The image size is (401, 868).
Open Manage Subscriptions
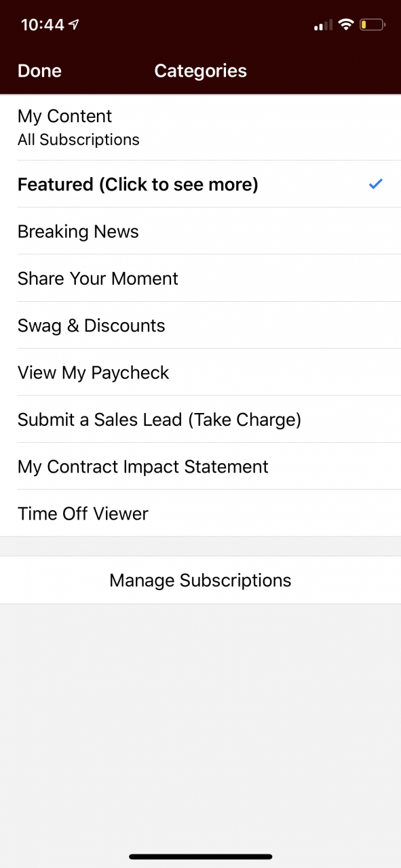pyautogui.click(x=200, y=580)
